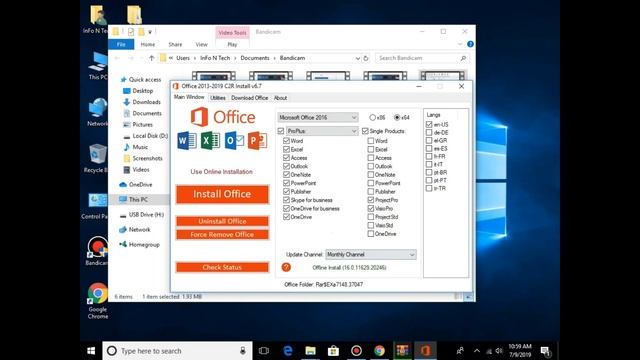Open Microsoft Store from the taskbar
This screenshot has height=360, width=640.
[x=333, y=351]
